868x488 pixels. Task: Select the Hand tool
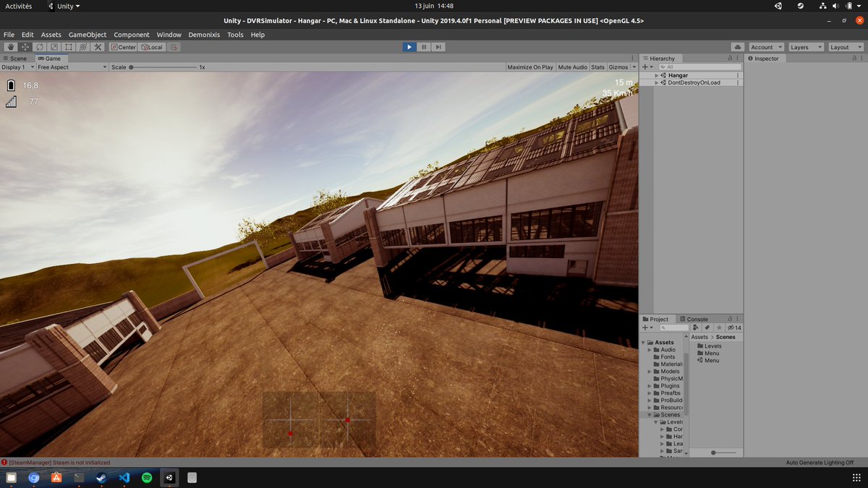11,47
